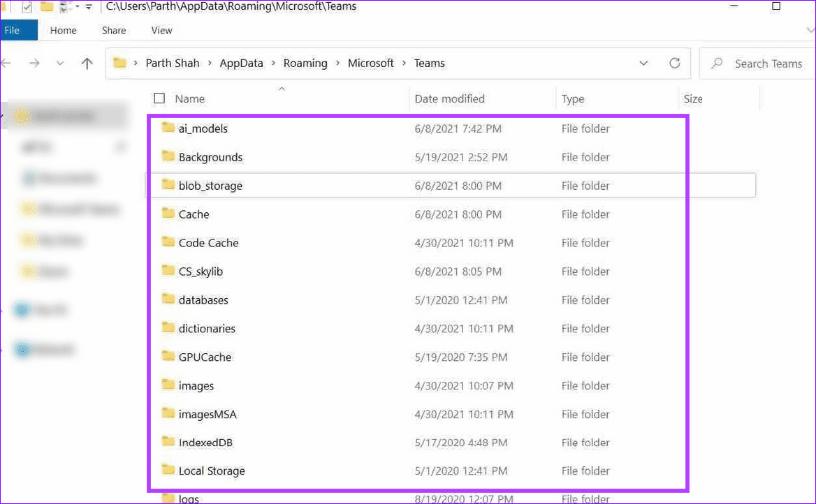The width and height of the screenshot is (816, 504).
Task: Refresh the folder view
Action: (674, 63)
